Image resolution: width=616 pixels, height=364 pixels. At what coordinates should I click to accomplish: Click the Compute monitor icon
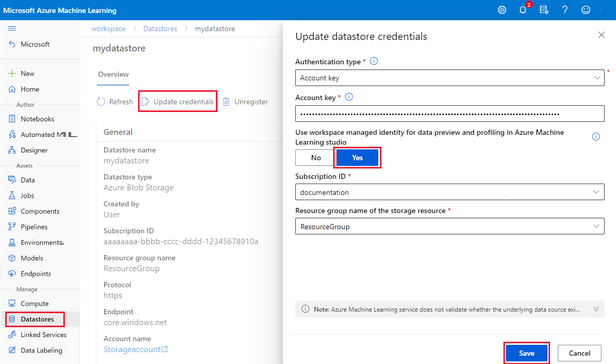click(x=12, y=303)
